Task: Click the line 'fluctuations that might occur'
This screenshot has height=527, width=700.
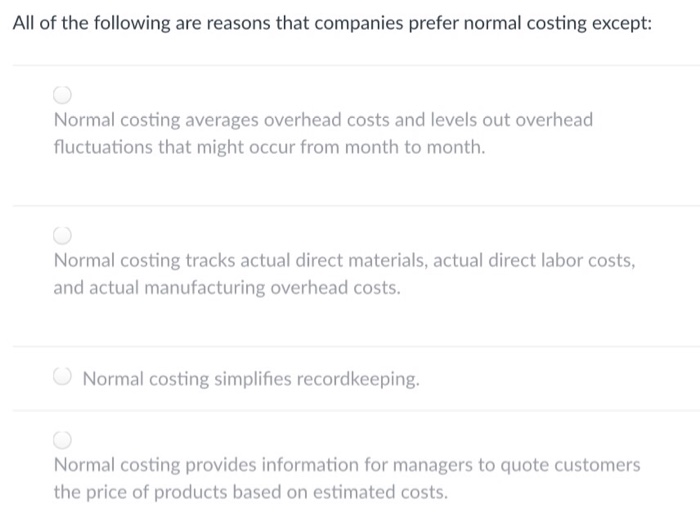Action: pos(269,148)
